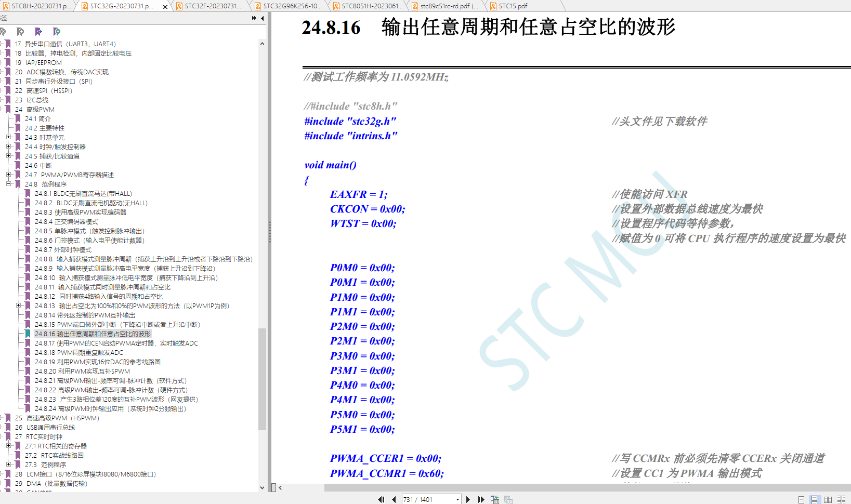Open bookmark 24.8.12 同时捕获4路输入
This screenshot has height=504, width=851.
[x=98, y=297]
